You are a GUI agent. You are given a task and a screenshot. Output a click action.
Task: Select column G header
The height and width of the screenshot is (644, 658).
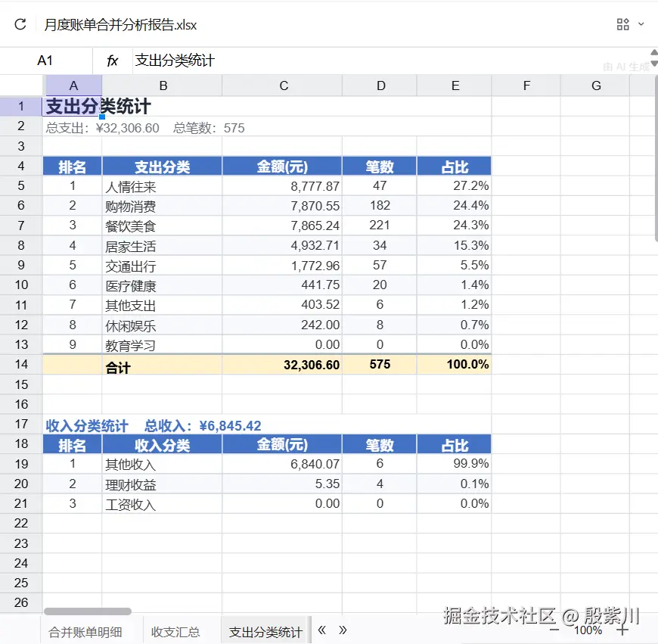(x=595, y=86)
